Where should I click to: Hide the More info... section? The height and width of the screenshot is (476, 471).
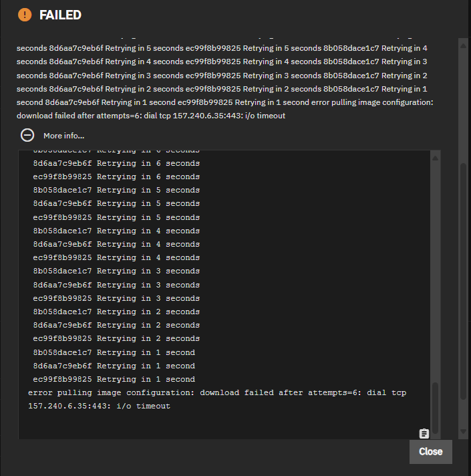tap(64, 136)
